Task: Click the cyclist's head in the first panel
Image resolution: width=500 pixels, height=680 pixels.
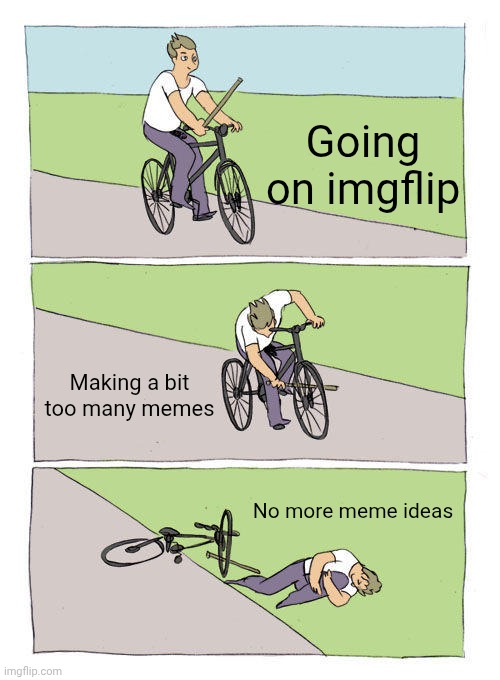Action: [182, 52]
